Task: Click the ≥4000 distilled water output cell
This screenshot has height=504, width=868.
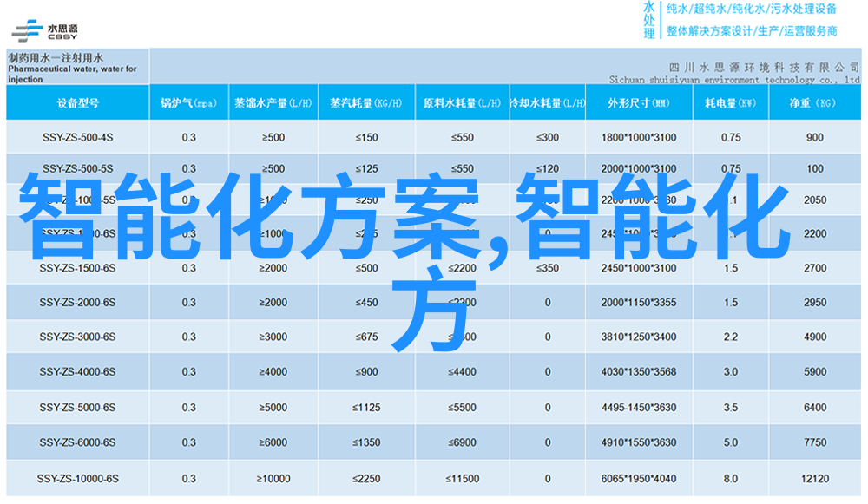Action: coord(273,372)
